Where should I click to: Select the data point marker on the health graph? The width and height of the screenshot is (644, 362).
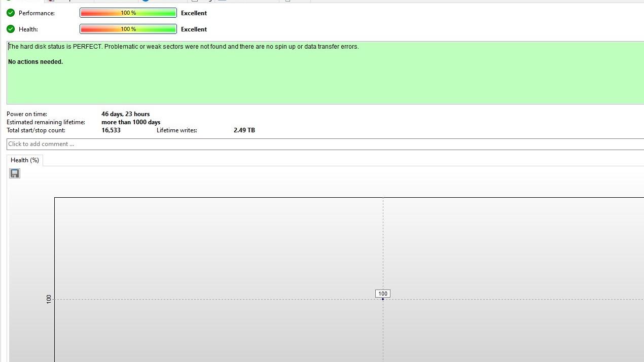(383, 299)
